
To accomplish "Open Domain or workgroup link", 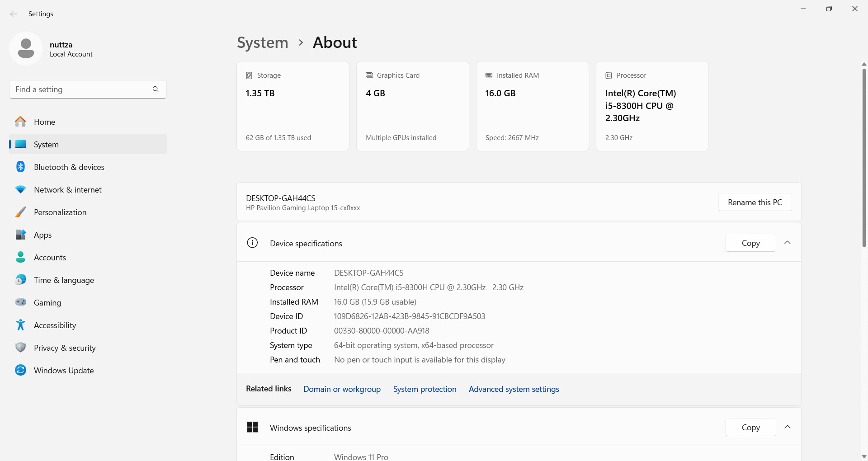I will 342,389.
